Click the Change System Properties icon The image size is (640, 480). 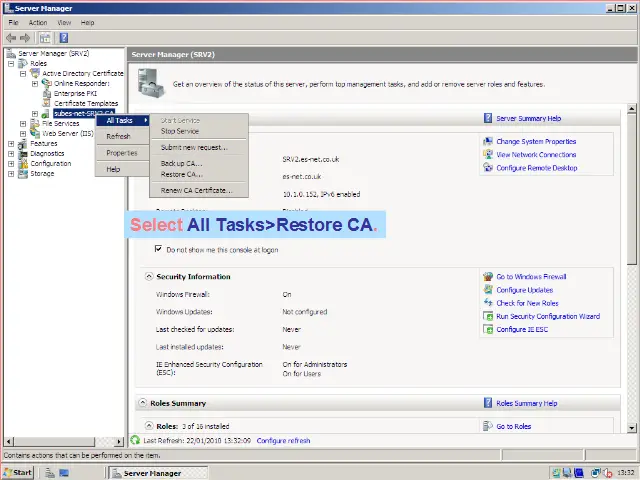tap(488, 141)
